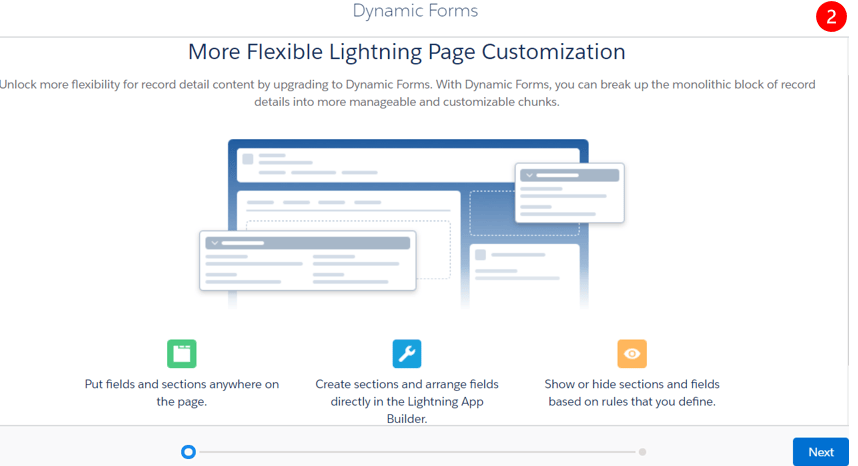This screenshot has height=466, width=858.
Task: Click the orange eye visibility icon
Action: [x=632, y=354]
